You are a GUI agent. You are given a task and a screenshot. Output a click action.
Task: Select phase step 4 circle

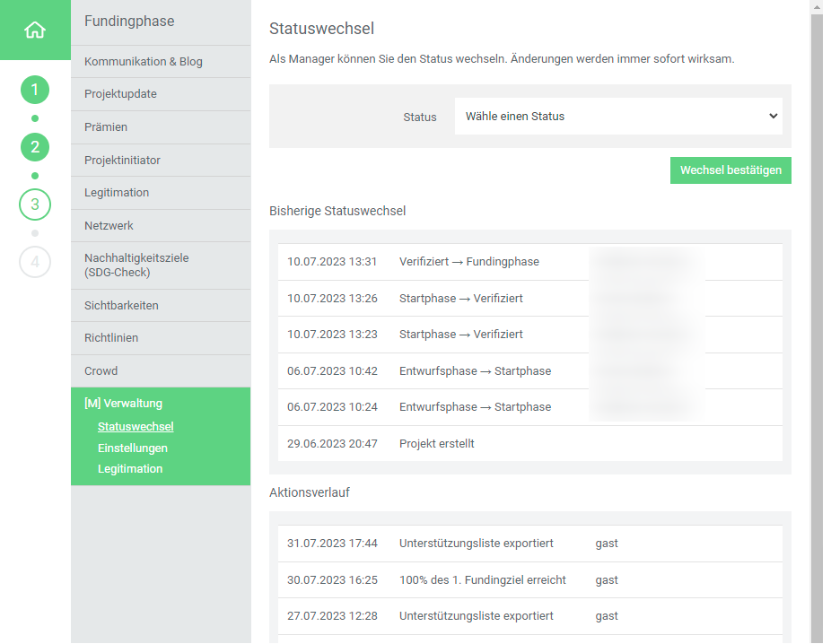click(35, 262)
